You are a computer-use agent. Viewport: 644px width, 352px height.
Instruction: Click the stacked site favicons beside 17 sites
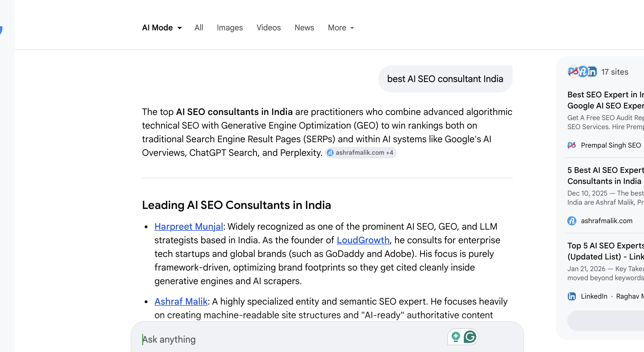tap(582, 72)
